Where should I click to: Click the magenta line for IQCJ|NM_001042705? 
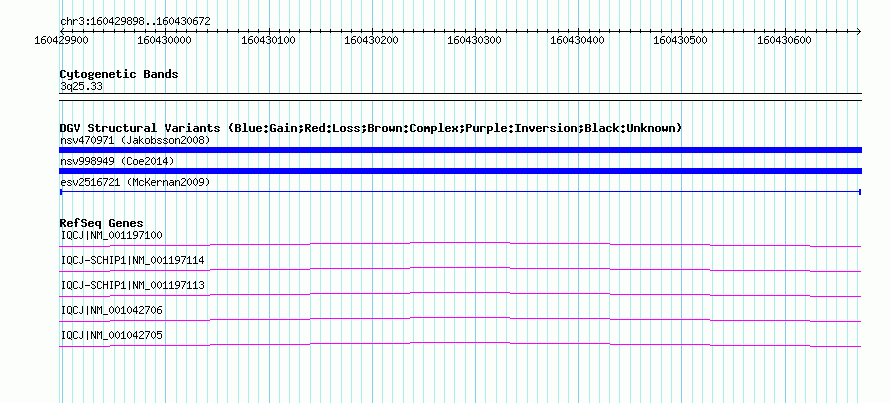pyautogui.click(x=460, y=345)
